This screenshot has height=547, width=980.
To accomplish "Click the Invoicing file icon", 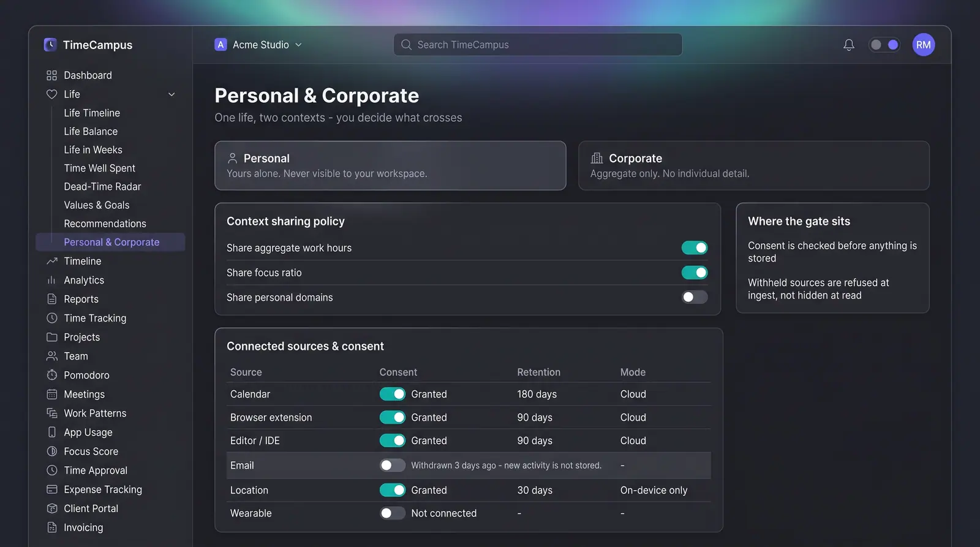I will tap(51, 527).
